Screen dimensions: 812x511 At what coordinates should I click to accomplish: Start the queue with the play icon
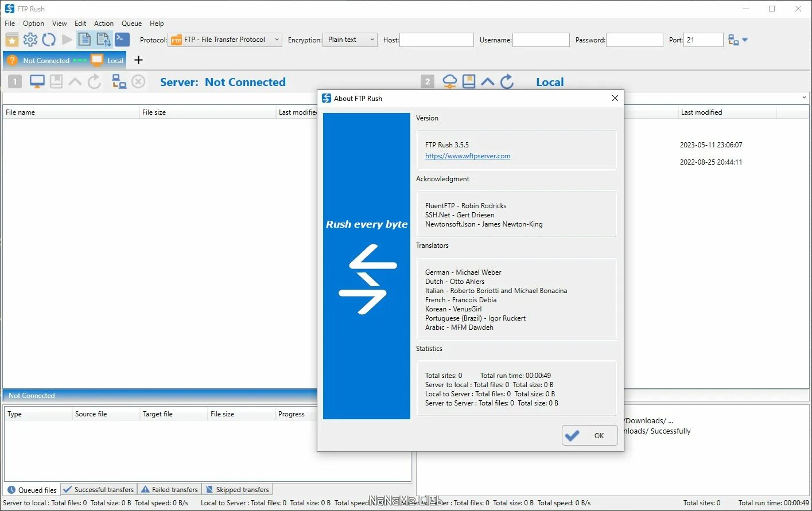67,40
